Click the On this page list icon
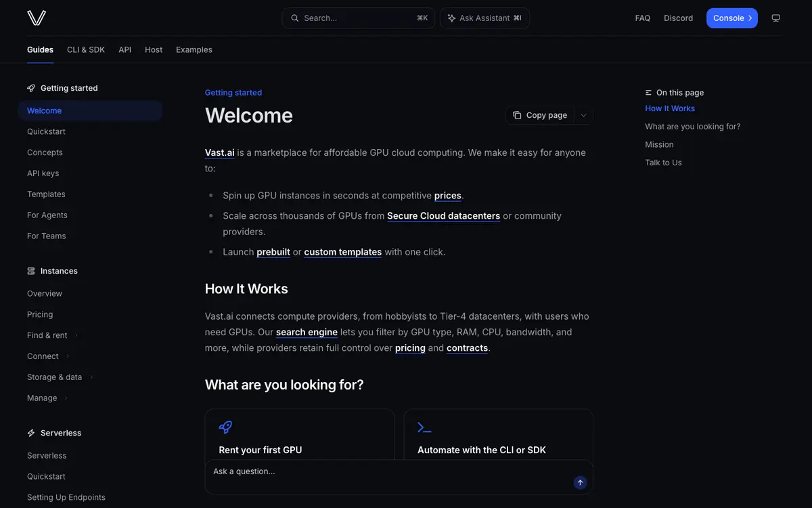Viewport: 812px width, 508px height. 649,93
